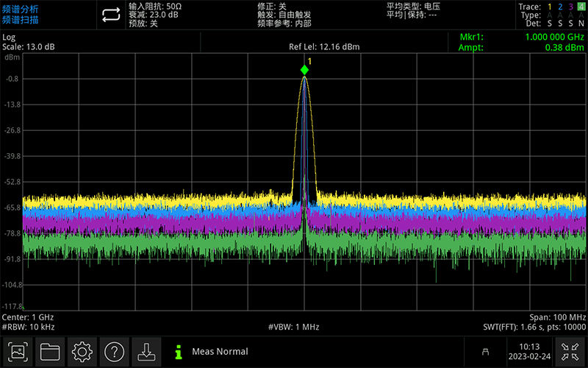This screenshot has width=588, height=368.
Task: Toggle full screen with the arrows icon
Action: coord(570,351)
